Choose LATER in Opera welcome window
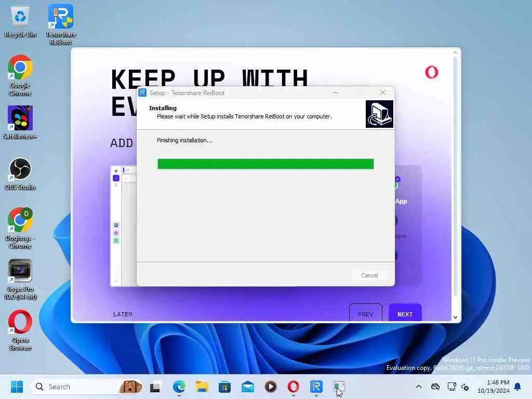The width and height of the screenshot is (532, 399). pyautogui.click(x=123, y=314)
